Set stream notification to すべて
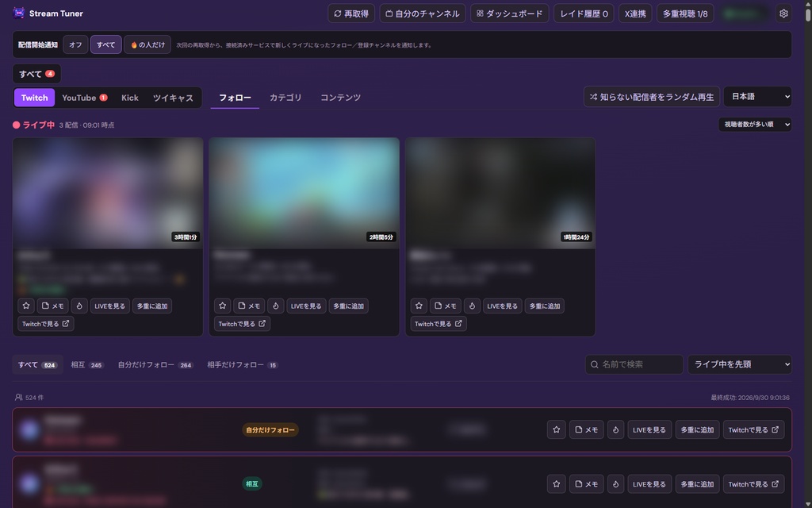 point(106,44)
